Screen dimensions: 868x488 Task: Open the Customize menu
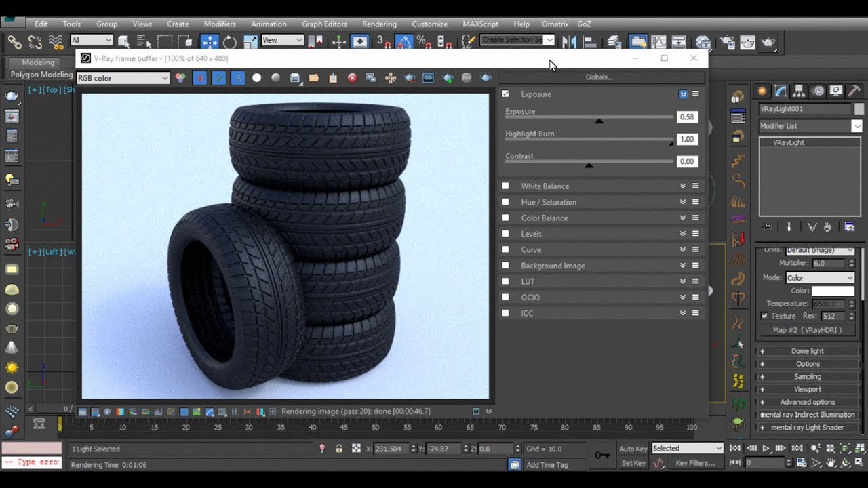430,24
